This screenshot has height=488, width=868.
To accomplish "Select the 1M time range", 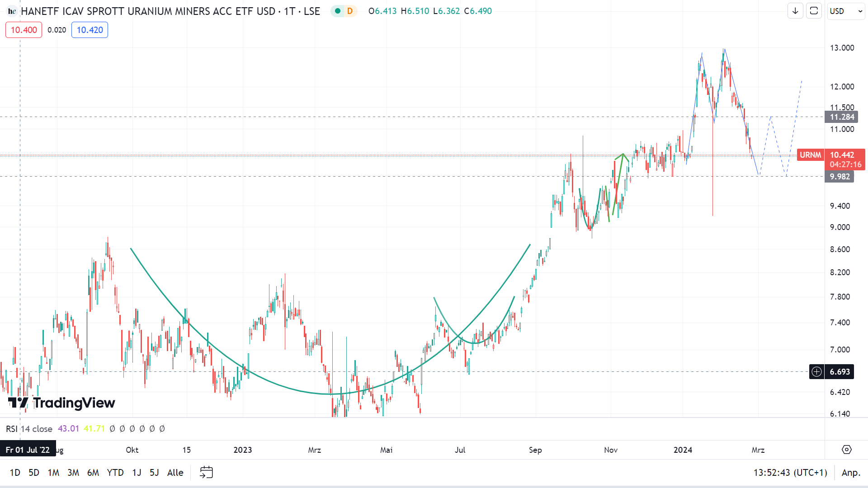I will [53, 472].
